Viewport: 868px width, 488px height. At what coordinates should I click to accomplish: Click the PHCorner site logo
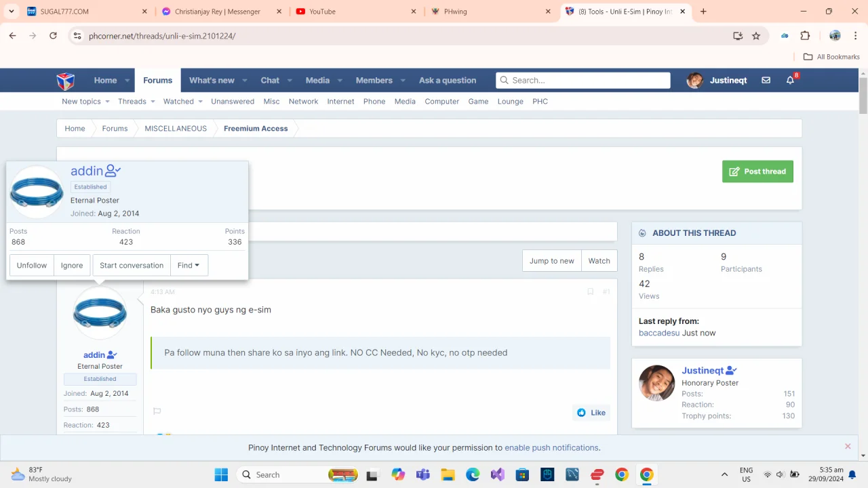[66, 81]
